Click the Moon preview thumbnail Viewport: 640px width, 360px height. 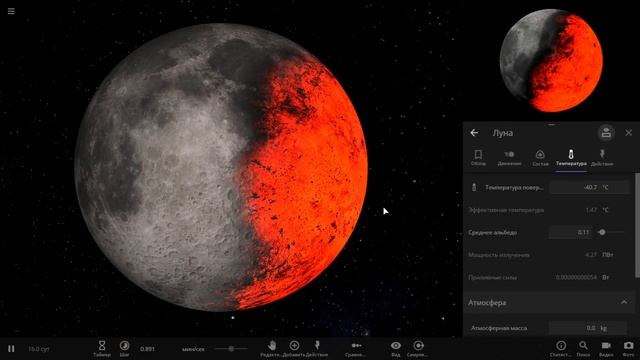551,60
